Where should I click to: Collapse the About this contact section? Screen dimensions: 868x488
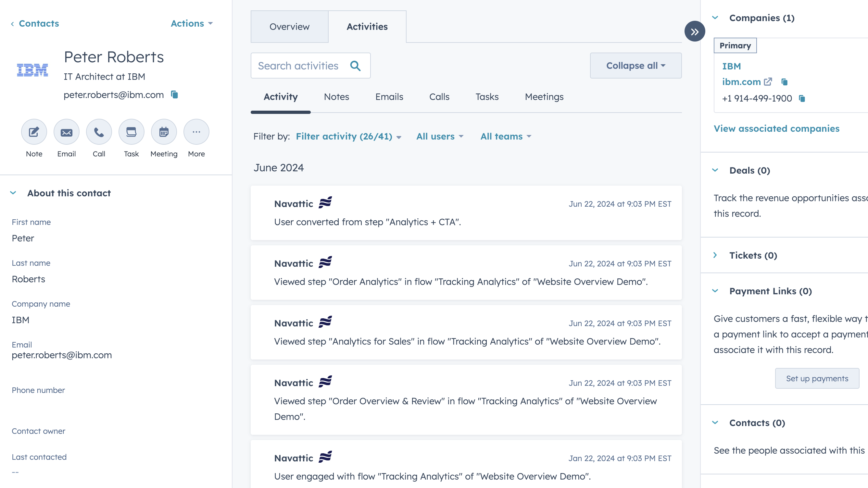[x=13, y=193]
